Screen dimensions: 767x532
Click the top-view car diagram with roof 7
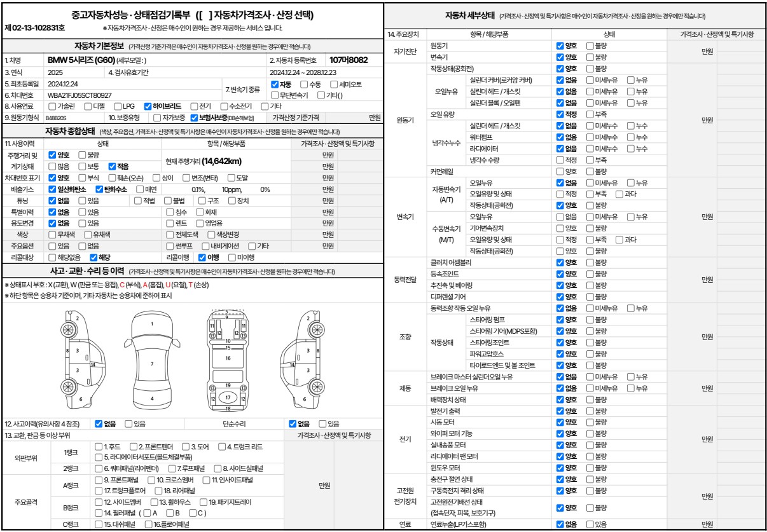pos(151,360)
